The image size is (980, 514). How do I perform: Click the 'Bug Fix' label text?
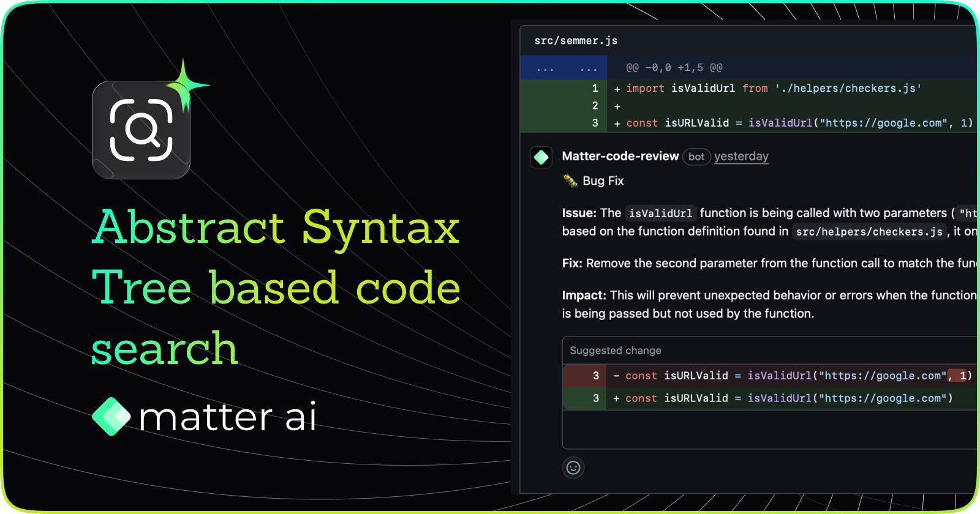603,181
